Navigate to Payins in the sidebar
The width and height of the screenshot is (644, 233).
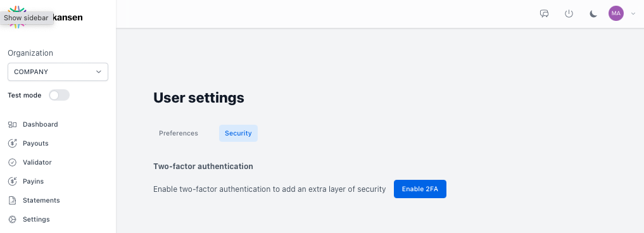[x=34, y=181]
